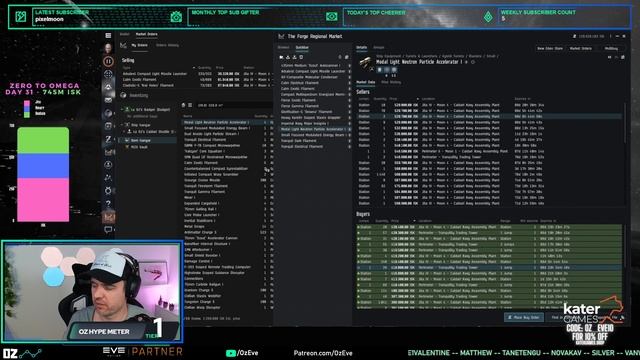Image resolution: width=640 pixels, height=360 pixels.
Task: Click the circled person icon in Neocom
Action: [x=108, y=165]
